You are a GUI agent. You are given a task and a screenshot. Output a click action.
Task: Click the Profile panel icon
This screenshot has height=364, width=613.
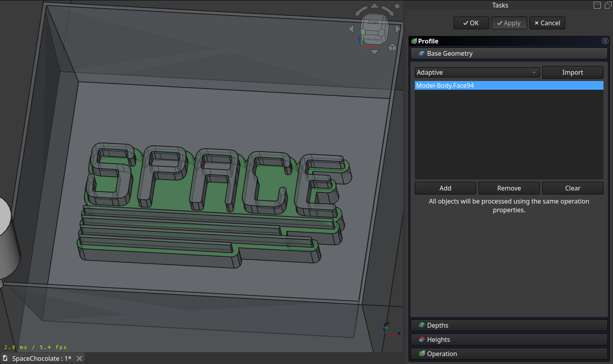coord(414,41)
